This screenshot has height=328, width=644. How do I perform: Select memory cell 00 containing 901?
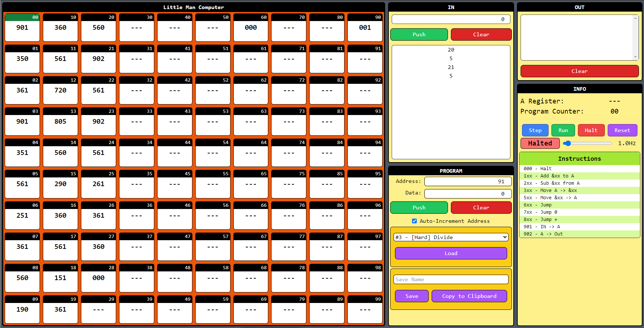(x=22, y=28)
